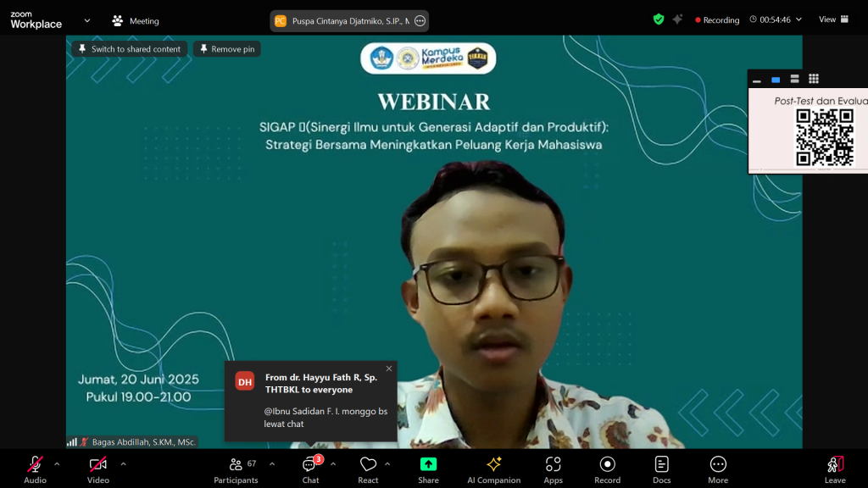Close the chat notification from dr. Hayyu
This screenshot has height=488, width=868.
coord(389,369)
